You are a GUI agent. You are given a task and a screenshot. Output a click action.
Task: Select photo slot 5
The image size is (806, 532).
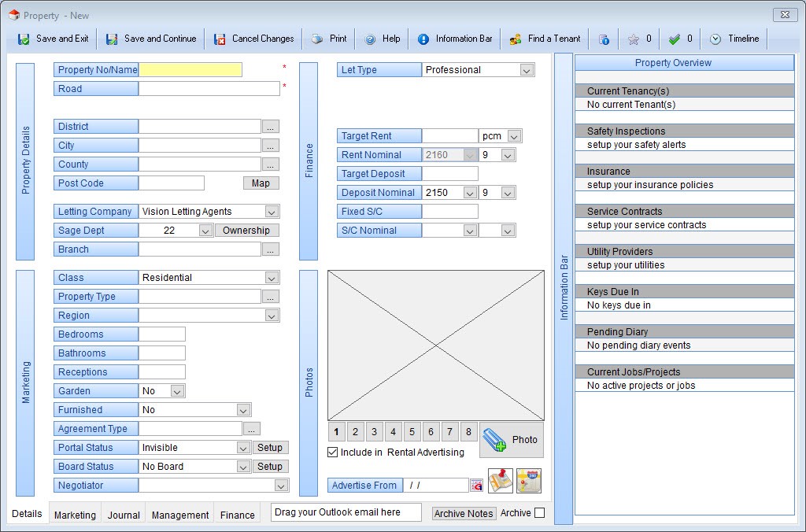point(412,432)
